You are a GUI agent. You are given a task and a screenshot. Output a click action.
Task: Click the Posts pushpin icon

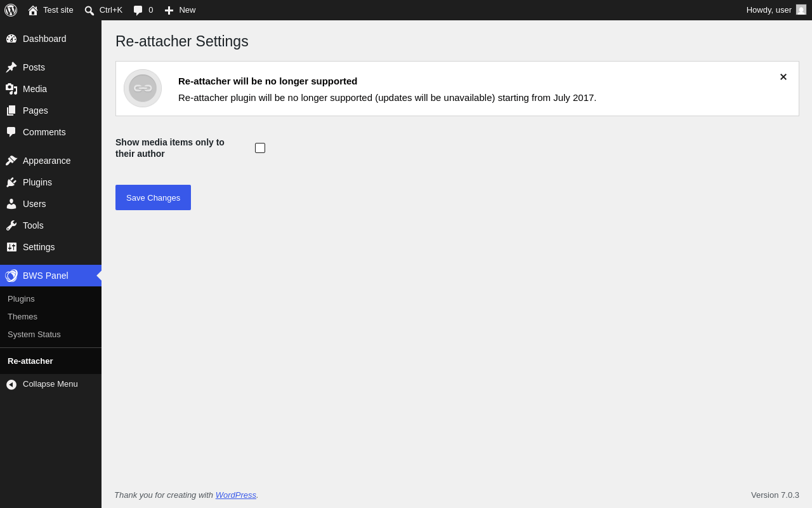[x=11, y=67]
